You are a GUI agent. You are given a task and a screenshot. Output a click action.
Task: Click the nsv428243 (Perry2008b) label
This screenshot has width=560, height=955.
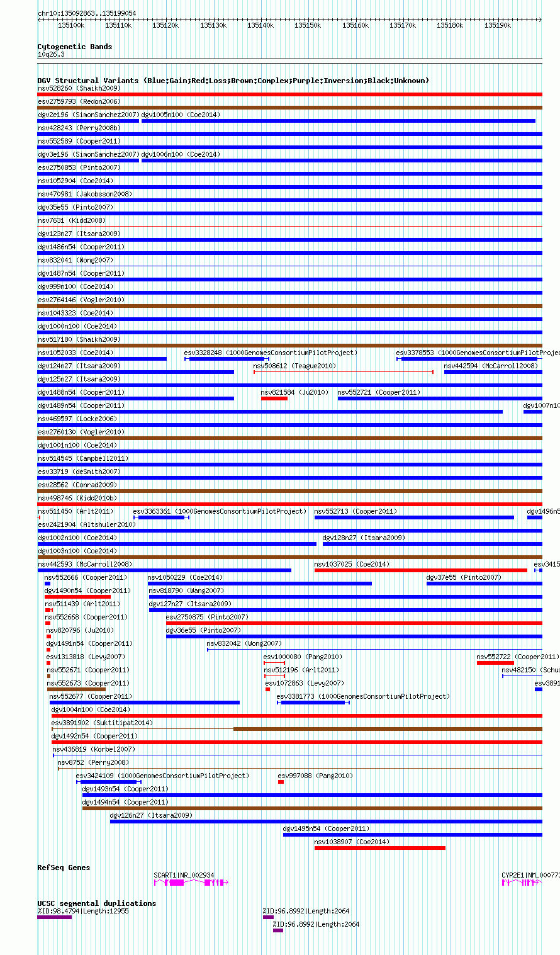(x=79, y=128)
